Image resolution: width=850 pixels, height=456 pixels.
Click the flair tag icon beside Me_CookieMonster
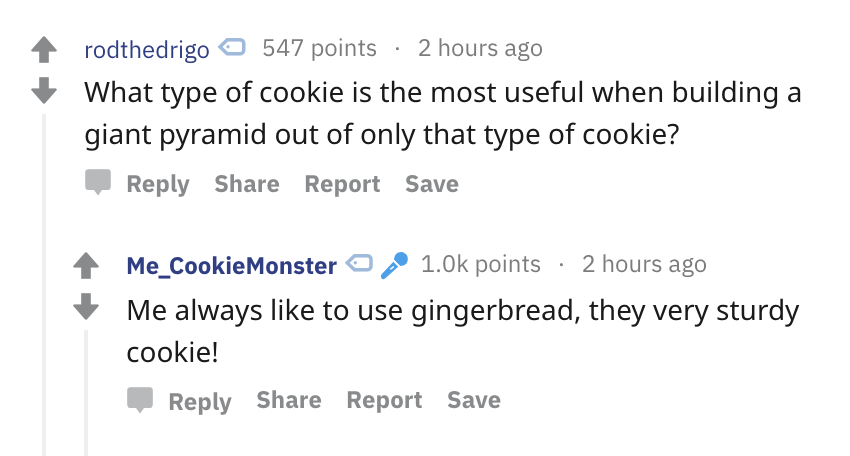click(x=359, y=264)
